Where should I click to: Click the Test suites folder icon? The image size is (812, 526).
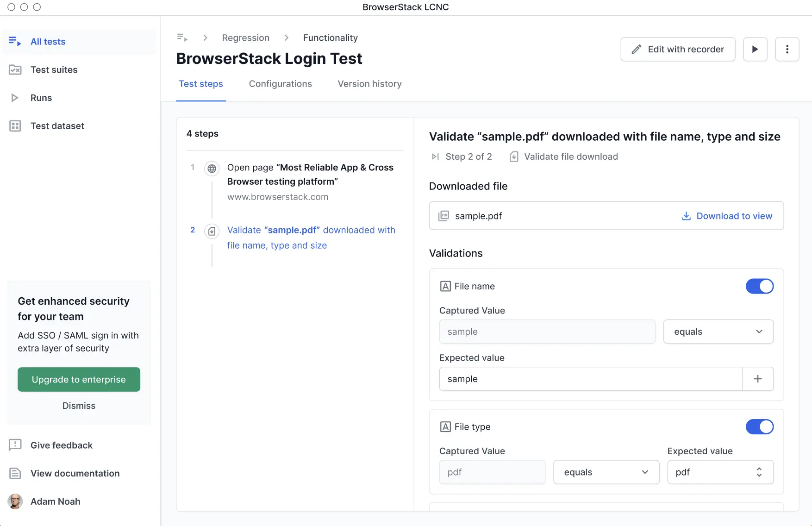pyautogui.click(x=15, y=70)
